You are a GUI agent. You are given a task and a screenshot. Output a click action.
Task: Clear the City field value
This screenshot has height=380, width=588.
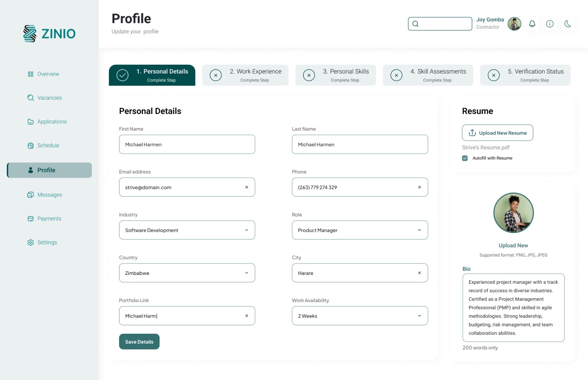pyautogui.click(x=419, y=273)
